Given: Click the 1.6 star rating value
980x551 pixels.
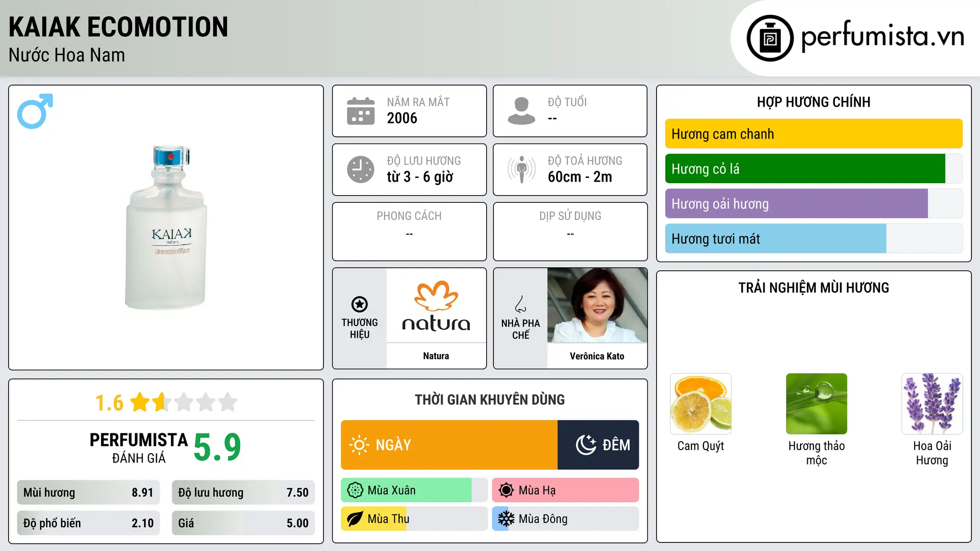Looking at the screenshot, I should pyautogui.click(x=109, y=403).
